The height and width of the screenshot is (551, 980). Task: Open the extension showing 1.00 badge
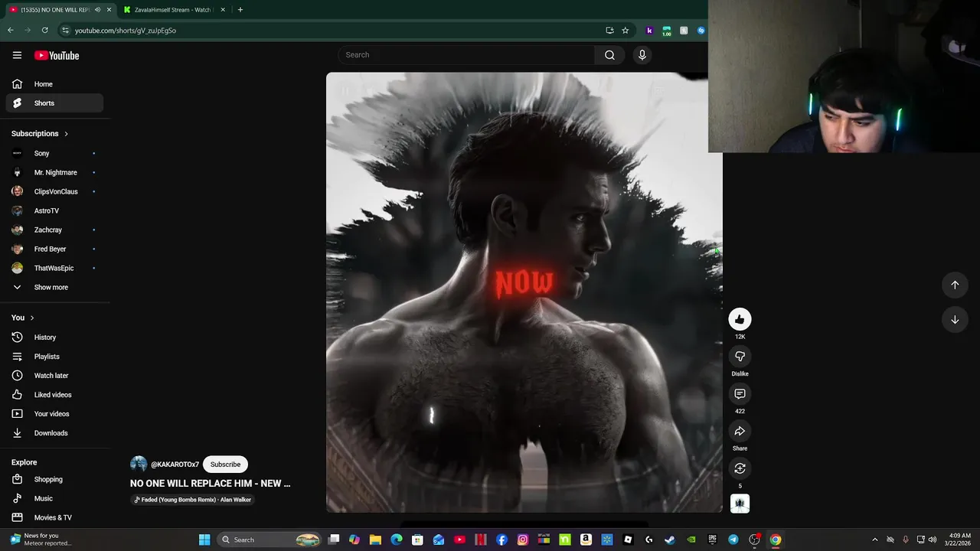tap(667, 31)
